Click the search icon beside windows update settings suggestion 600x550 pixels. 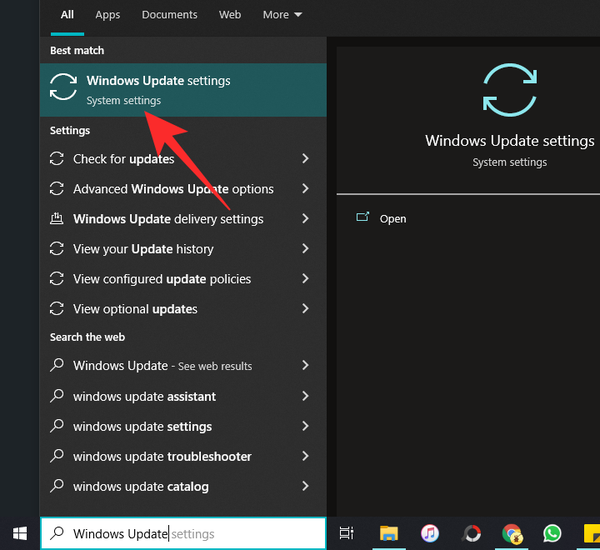click(57, 426)
